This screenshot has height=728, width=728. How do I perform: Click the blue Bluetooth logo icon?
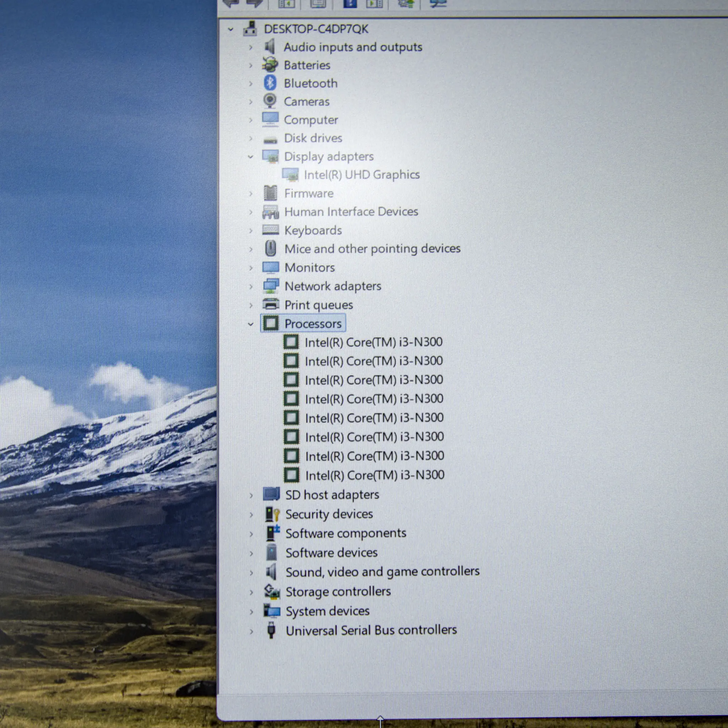coord(270,83)
